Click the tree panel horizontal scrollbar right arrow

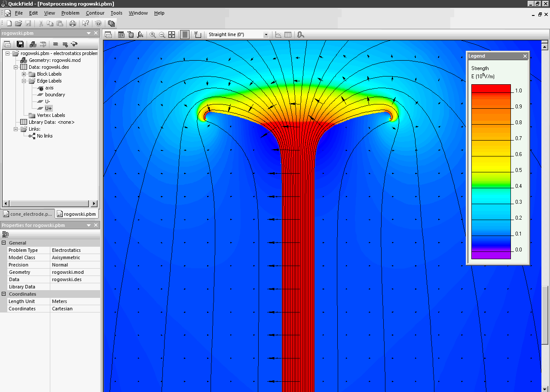click(94, 203)
